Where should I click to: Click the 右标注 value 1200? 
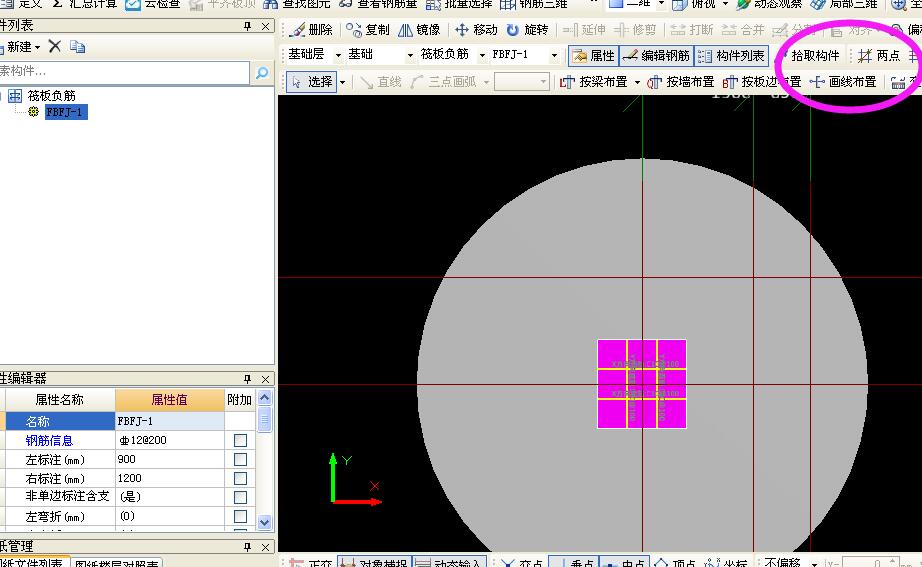[169, 478]
